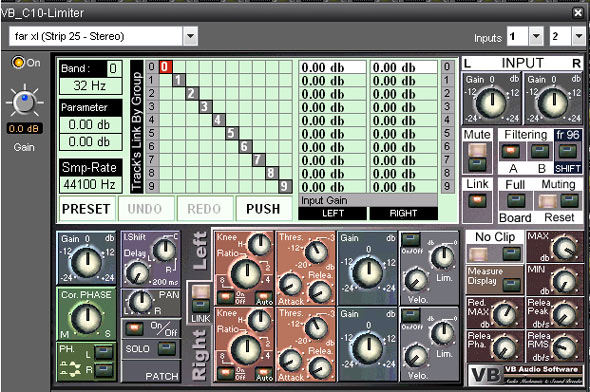Click the Red. MAX db knob

pos(505,315)
